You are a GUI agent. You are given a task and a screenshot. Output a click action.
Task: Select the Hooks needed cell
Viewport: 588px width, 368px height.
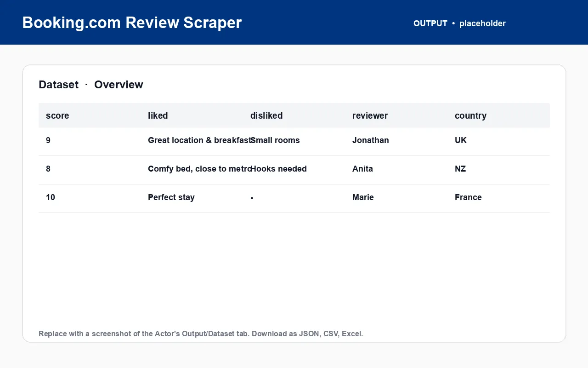click(278, 169)
